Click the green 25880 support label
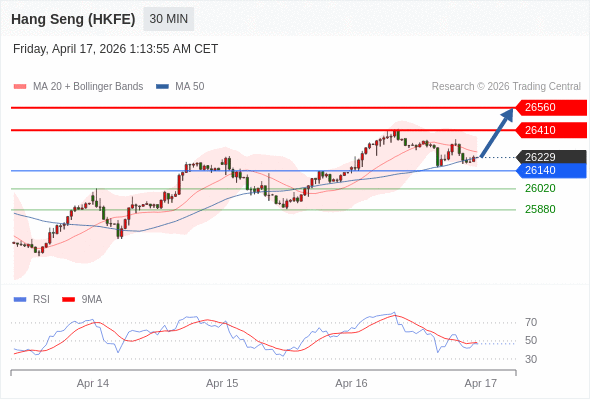This screenshot has width=590, height=400. [x=540, y=209]
